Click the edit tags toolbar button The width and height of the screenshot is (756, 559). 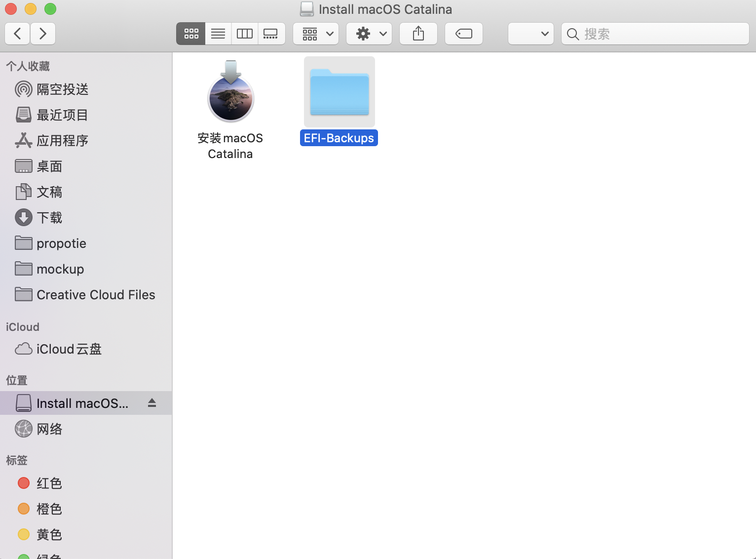464,34
